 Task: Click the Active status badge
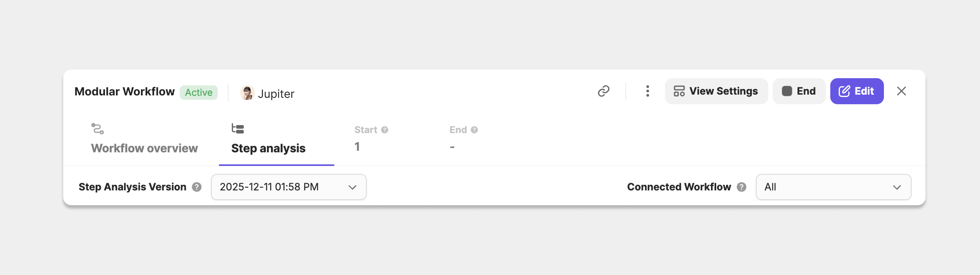pos(199,93)
